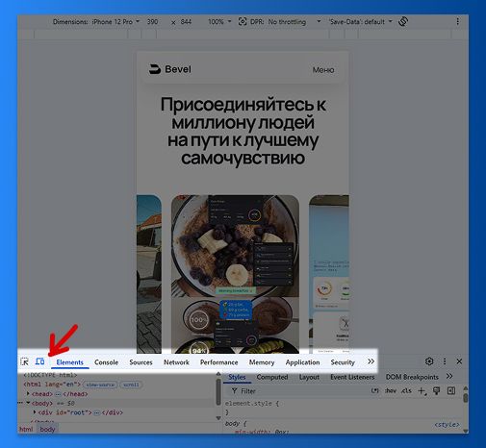This screenshot has height=448, width=486.
Task: Click the DOCTYPE html line
Action: tap(50, 375)
